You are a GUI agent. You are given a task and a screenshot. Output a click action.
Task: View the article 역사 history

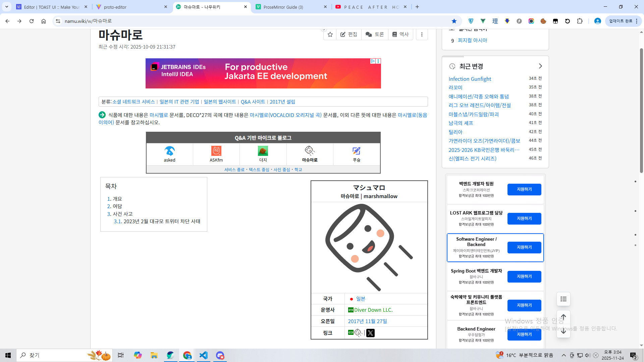point(400,35)
